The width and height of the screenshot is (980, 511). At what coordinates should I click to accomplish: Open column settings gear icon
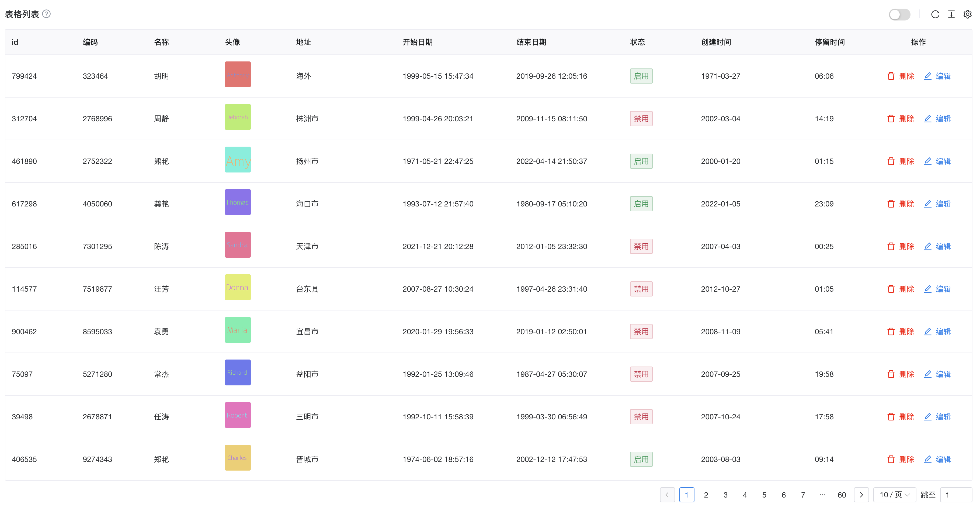[x=967, y=15]
